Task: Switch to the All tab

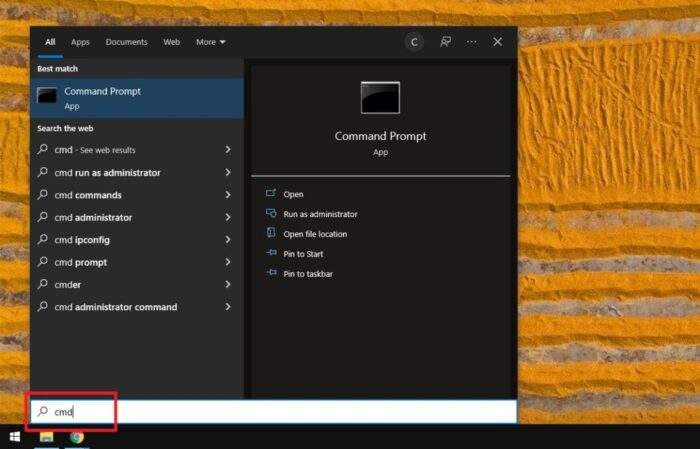Action: pyautogui.click(x=50, y=42)
